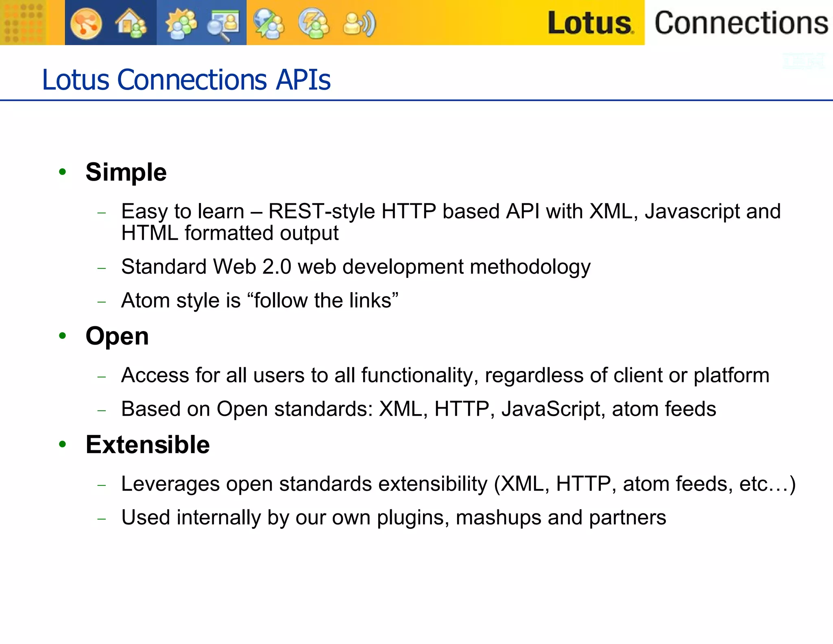This screenshot has height=644, width=833.
Task: Click the Connections word in the banner
Action: pos(741,23)
